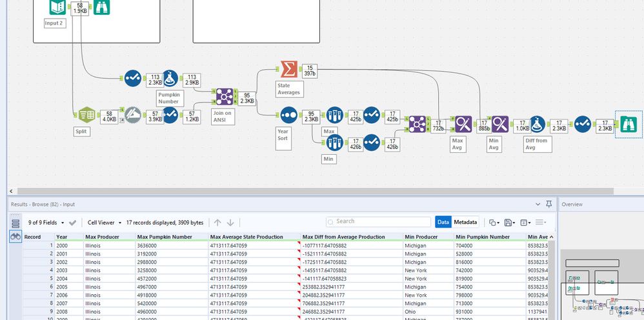Go to next record with down arrow
The height and width of the screenshot is (320, 644).
230,222
